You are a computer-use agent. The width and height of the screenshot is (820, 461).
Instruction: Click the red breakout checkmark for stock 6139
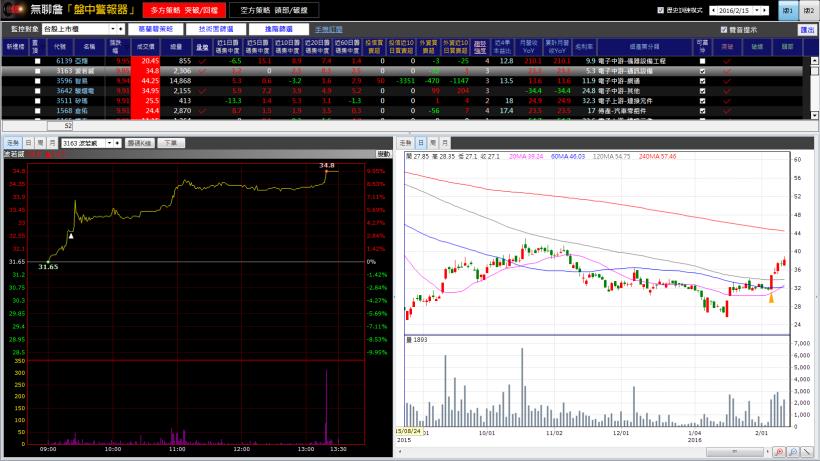727,61
